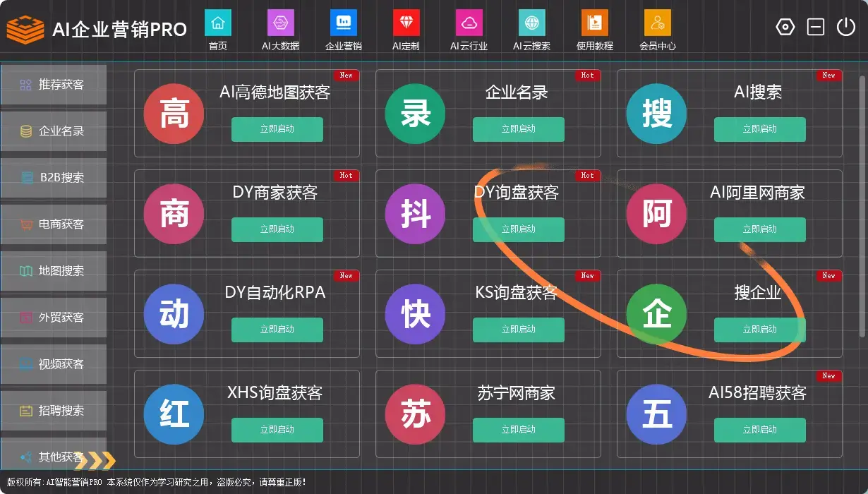Select 外贸获客 in the sidebar
The image size is (868, 494).
coord(54,318)
